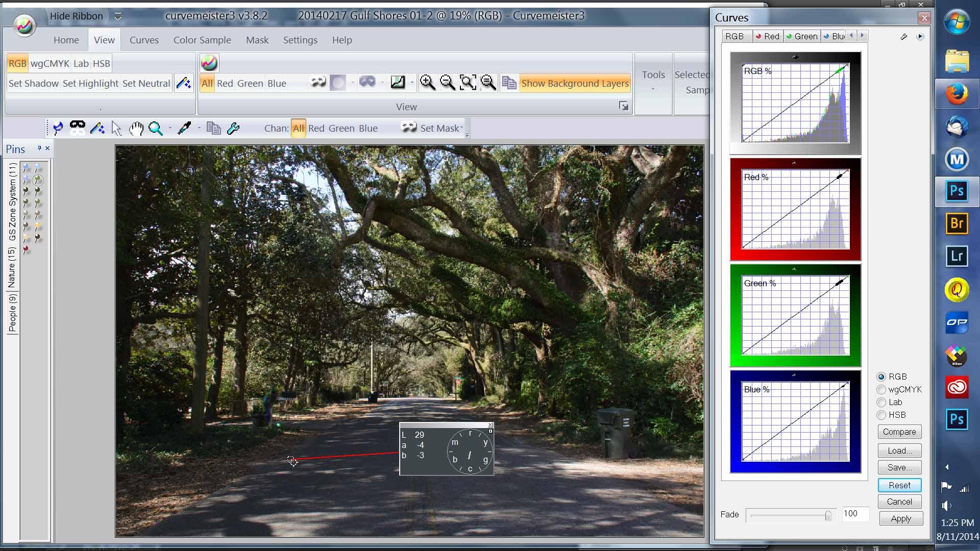The height and width of the screenshot is (551, 980).
Task: Open the Color Sample menu
Action: (x=202, y=40)
